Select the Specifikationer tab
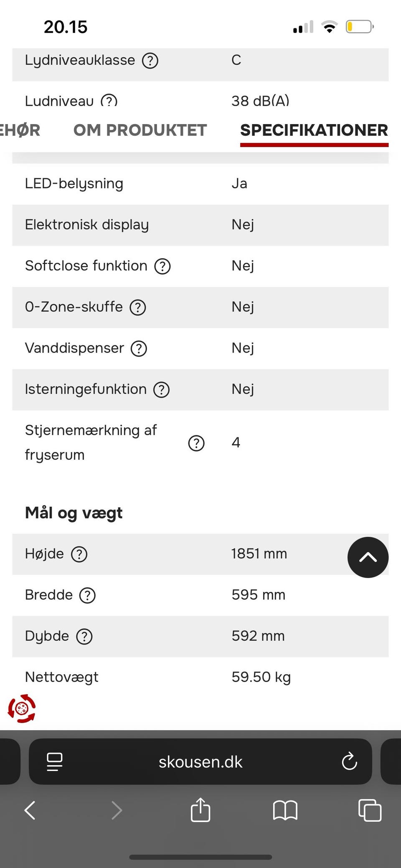Screen dimensions: 401x868 coord(314,130)
